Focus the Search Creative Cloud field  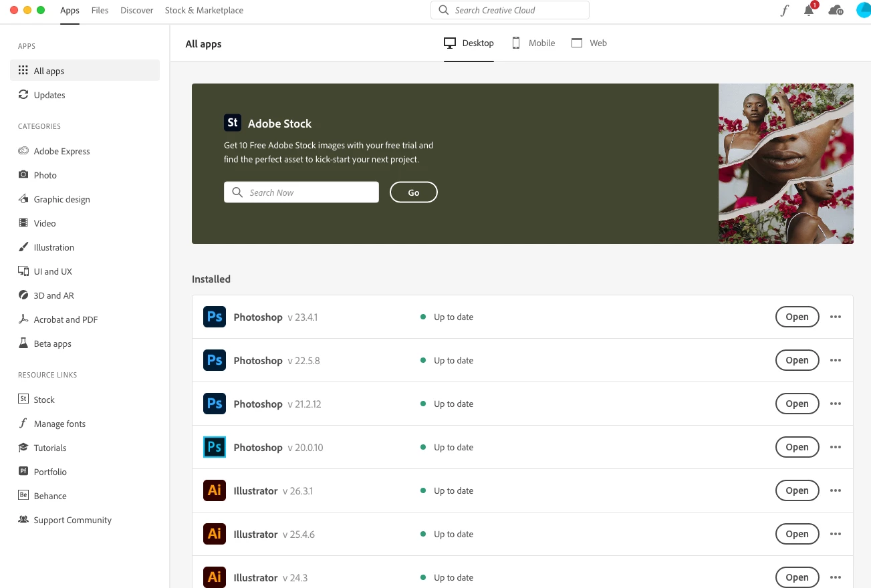510,10
